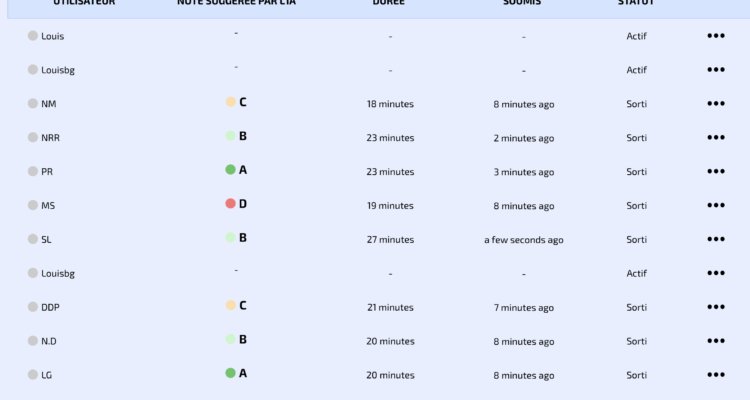
Task: Open user PR's name link
Action: (x=47, y=172)
